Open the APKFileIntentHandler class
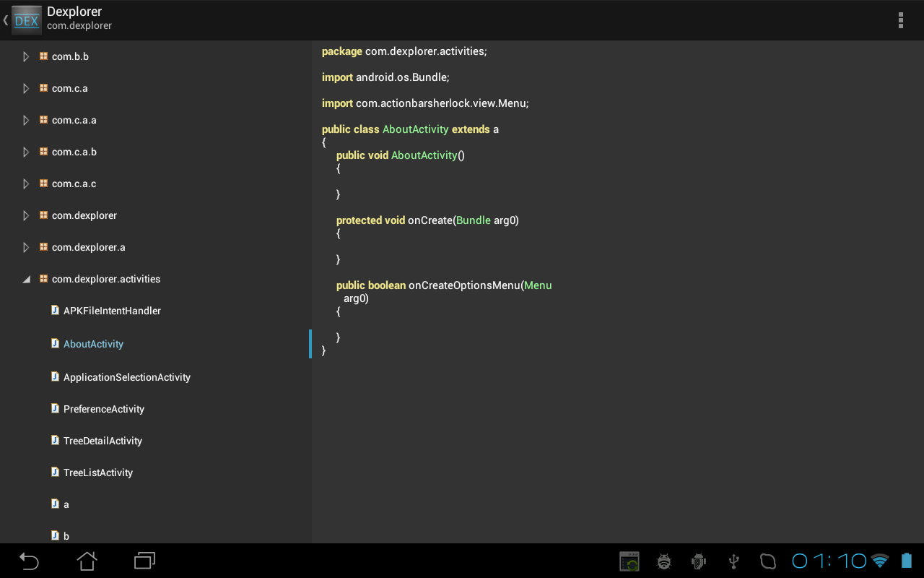Screen dimensions: 924x578 tap(112, 311)
